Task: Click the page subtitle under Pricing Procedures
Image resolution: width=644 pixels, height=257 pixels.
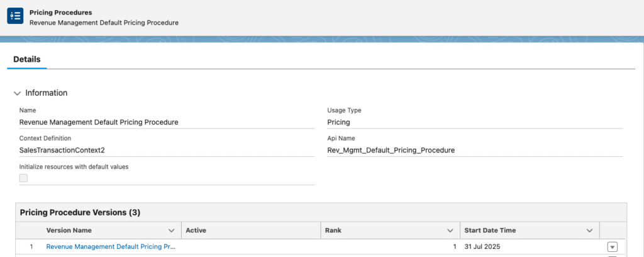Action: pos(104,22)
